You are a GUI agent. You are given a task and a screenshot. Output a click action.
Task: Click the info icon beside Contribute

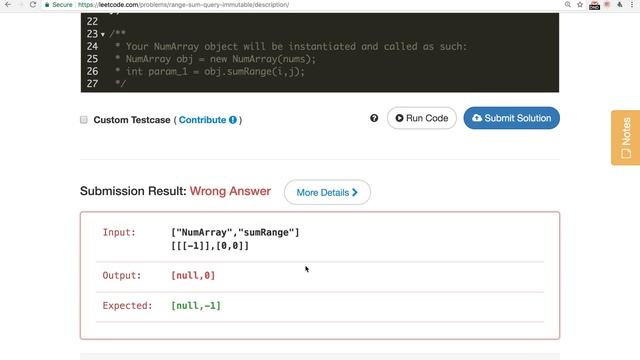point(233,120)
